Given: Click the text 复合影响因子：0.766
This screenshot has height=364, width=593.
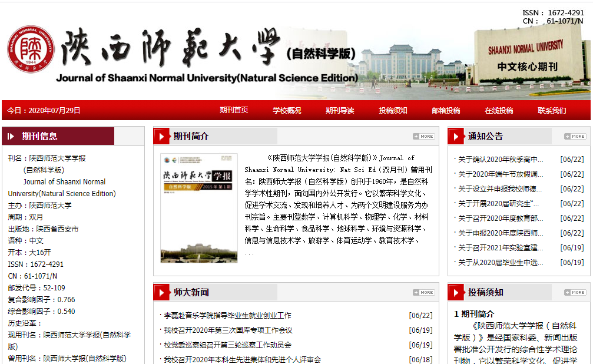Looking at the screenshot, I should coord(41,299).
